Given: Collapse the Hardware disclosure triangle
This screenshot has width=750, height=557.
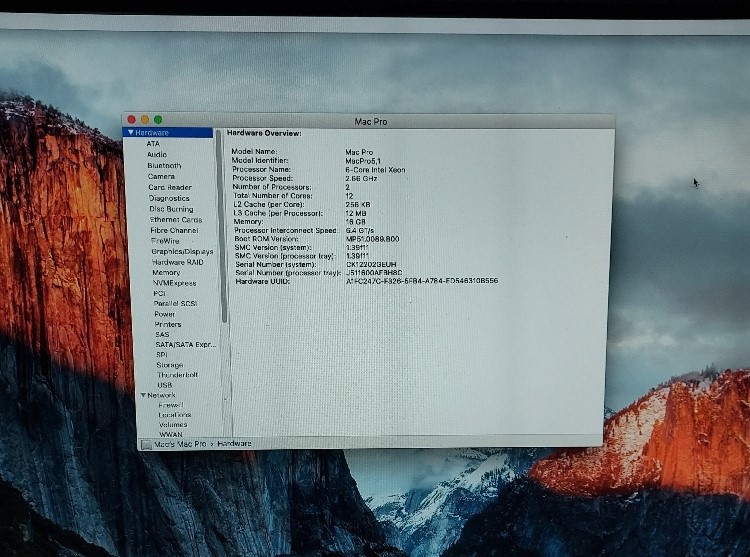Looking at the screenshot, I should point(131,132).
